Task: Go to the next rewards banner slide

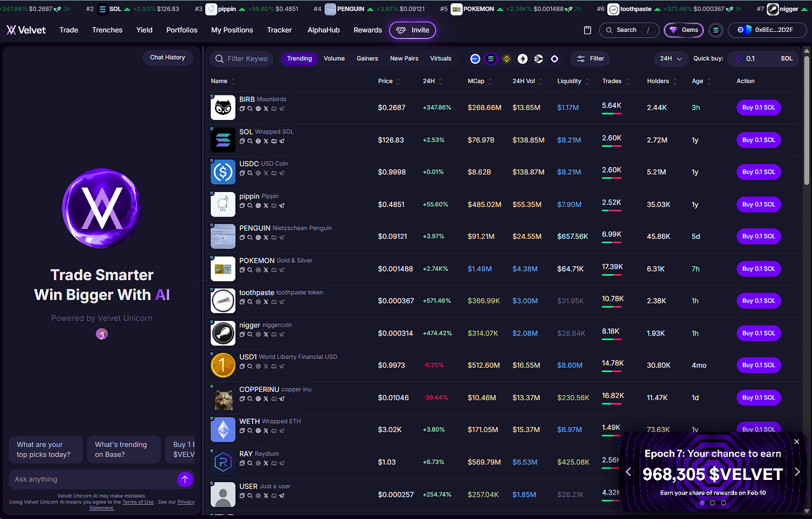Action: point(797,472)
